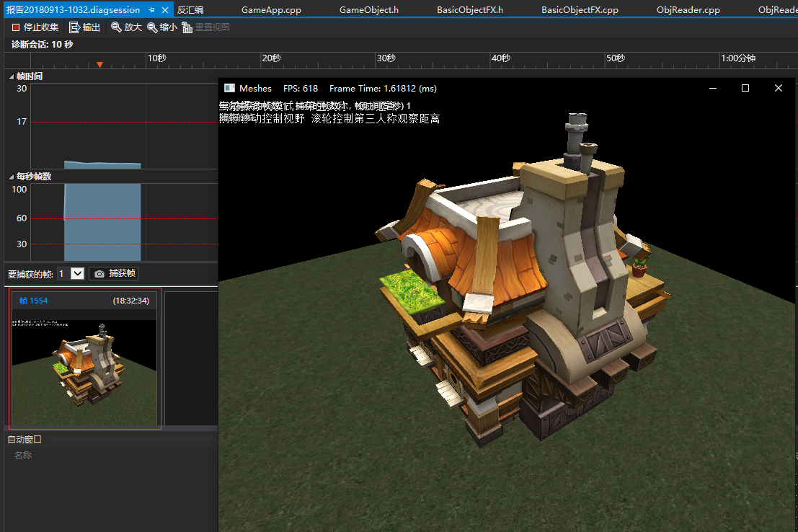This screenshot has width=798, height=532.
Task: Open the captured frame 1554 thumbnail
Action: (84, 373)
